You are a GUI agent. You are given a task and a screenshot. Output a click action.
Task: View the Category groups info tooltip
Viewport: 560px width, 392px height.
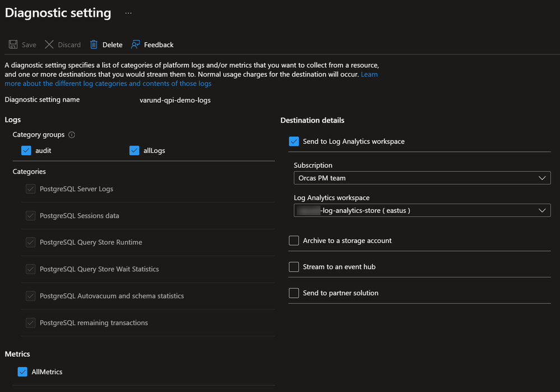pyautogui.click(x=72, y=134)
